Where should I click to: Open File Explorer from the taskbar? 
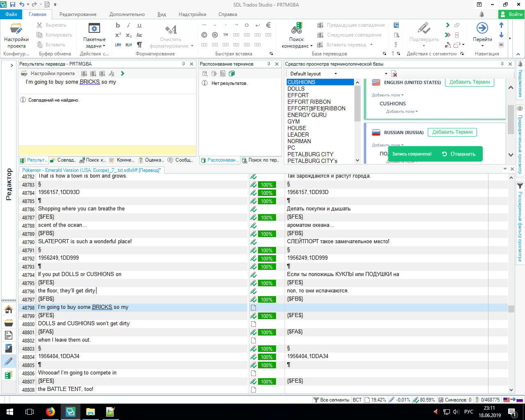pyautogui.click(x=91, y=412)
